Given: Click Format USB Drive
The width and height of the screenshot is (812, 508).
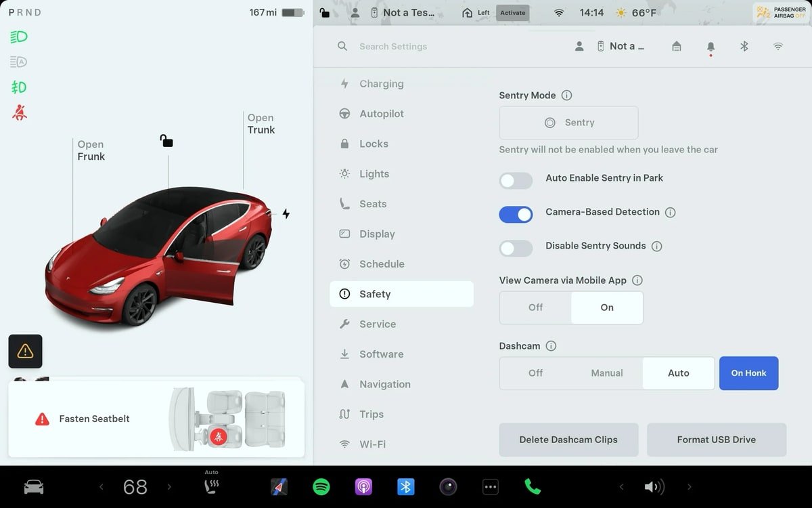Looking at the screenshot, I should 717,440.
